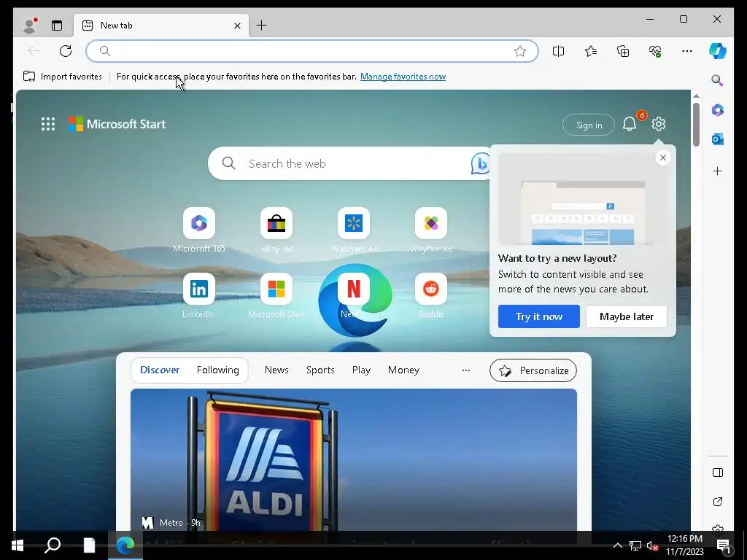Viewport: 747px width, 560px height.
Task: Open the Collections icon
Action: (x=623, y=51)
